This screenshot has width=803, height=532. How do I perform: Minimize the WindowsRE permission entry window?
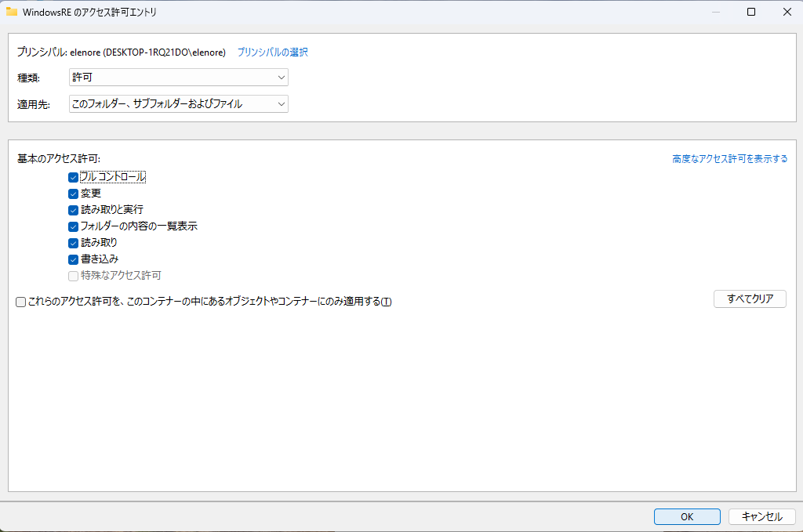click(714, 12)
